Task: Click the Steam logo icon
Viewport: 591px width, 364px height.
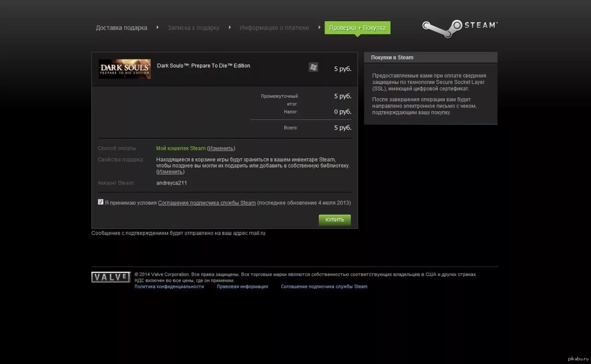Action: tap(460, 28)
